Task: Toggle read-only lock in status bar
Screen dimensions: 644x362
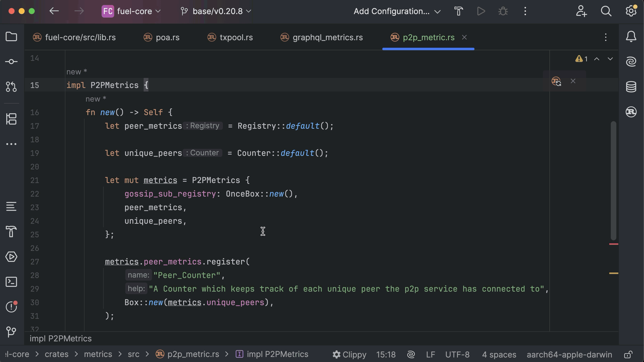Action: 628,354
